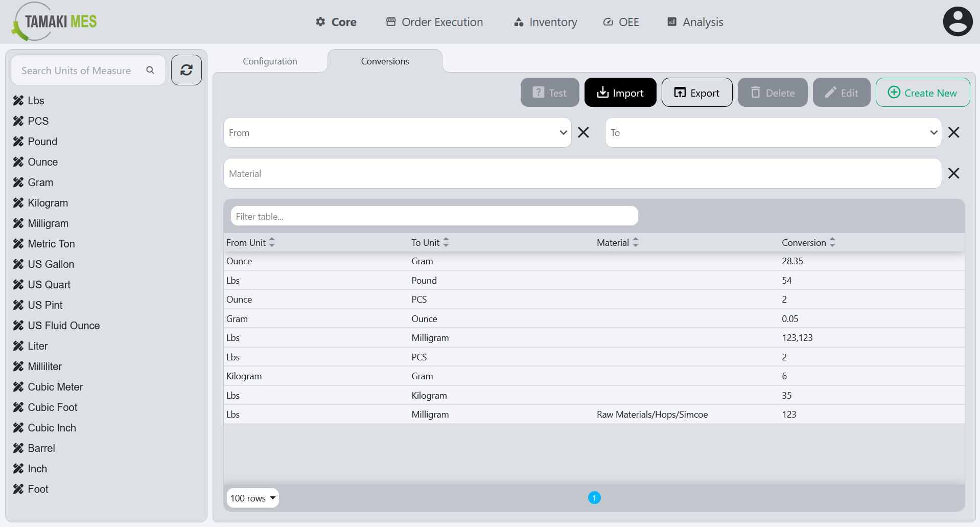Open the user profile icon
This screenshot has height=527, width=980.
[x=958, y=21]
